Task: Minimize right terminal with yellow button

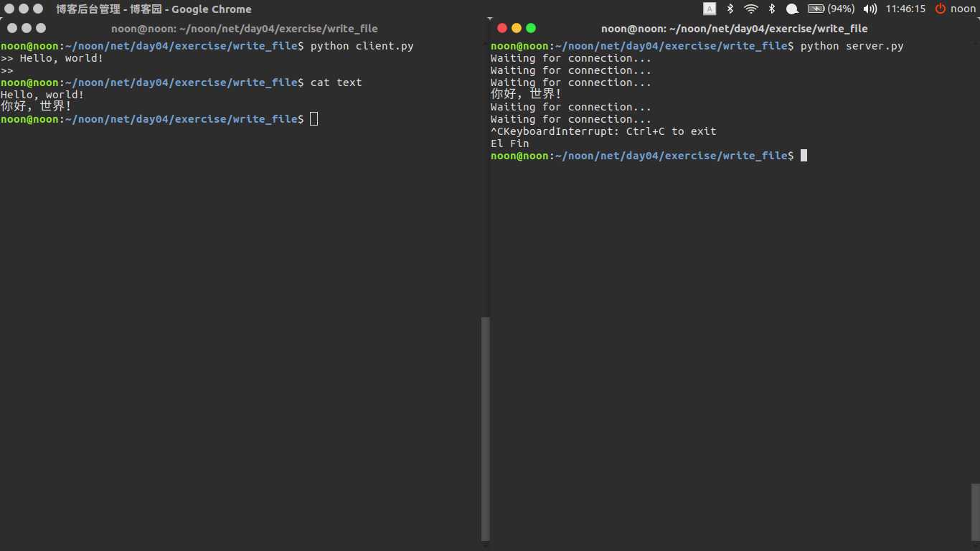Action: (x=517, y=28)
